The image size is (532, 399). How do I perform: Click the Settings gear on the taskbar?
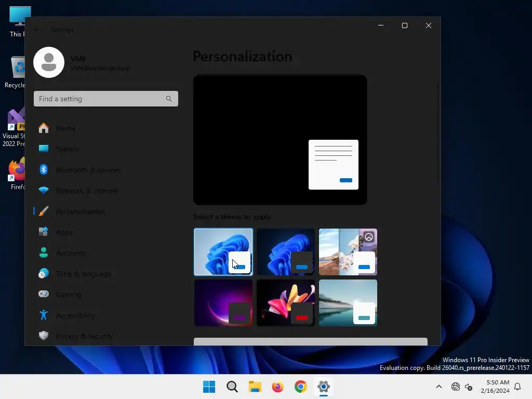(x=323, y=387)
